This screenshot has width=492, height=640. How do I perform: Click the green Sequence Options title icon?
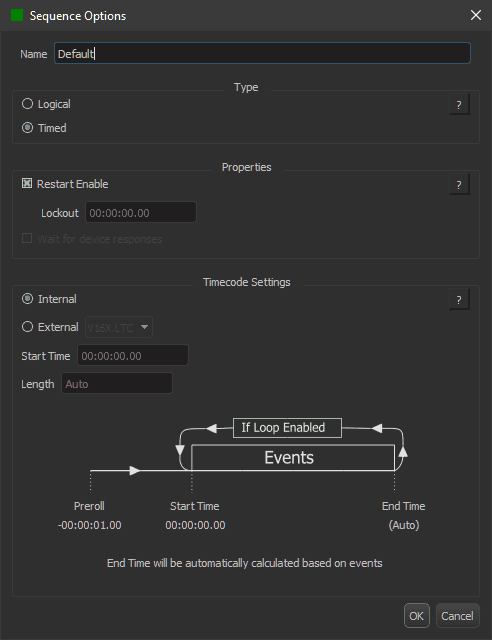[x=17, y=16]
